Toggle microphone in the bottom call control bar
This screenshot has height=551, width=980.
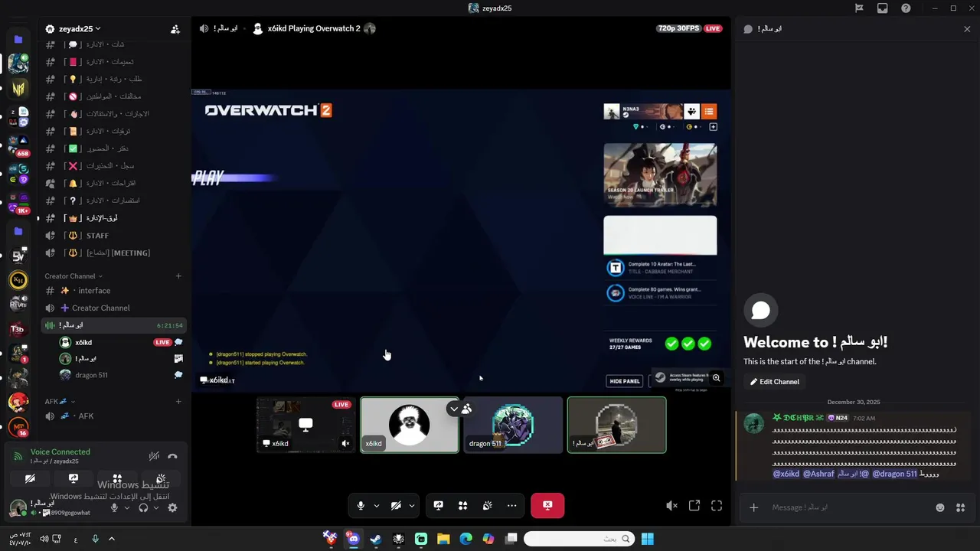point(361,505)
